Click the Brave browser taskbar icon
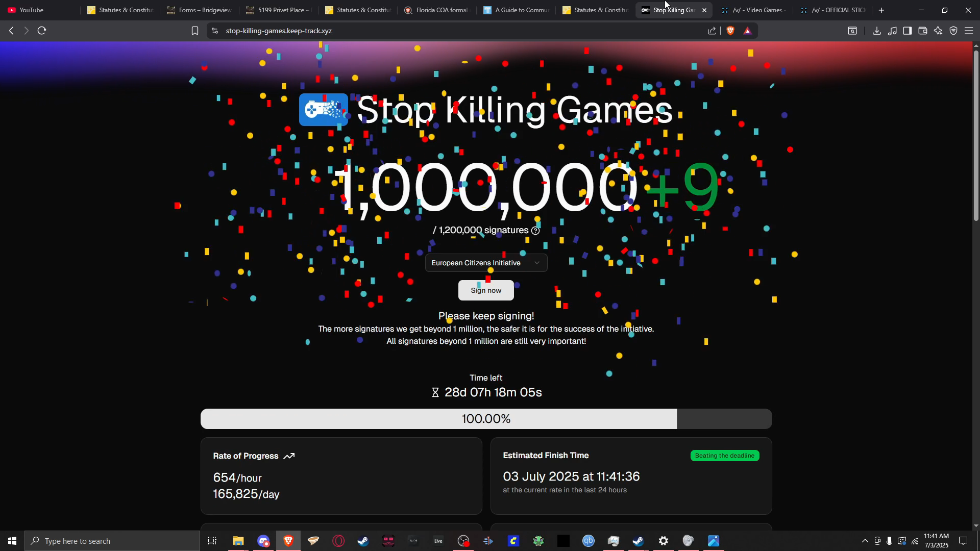980x551 pixels. click(288, 541)
